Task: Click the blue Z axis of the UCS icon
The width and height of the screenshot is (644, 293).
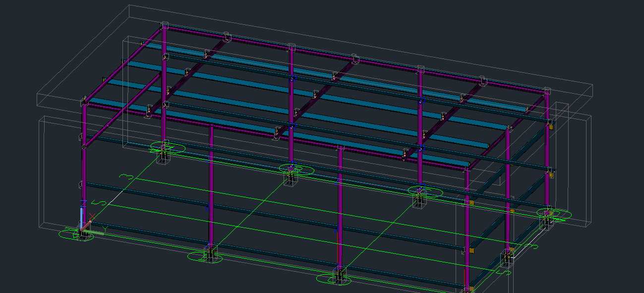Action: pyautogui.click(x=81, y=218)
